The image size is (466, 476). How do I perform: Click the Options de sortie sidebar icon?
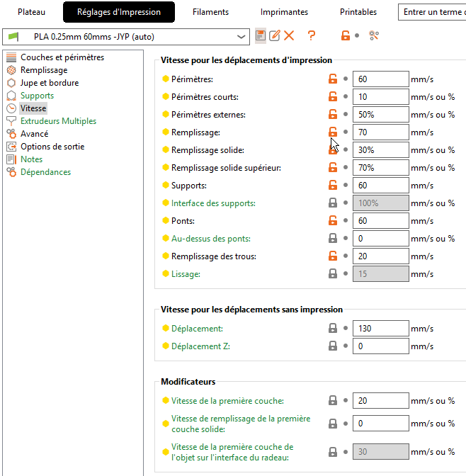[x=11, y=147]
